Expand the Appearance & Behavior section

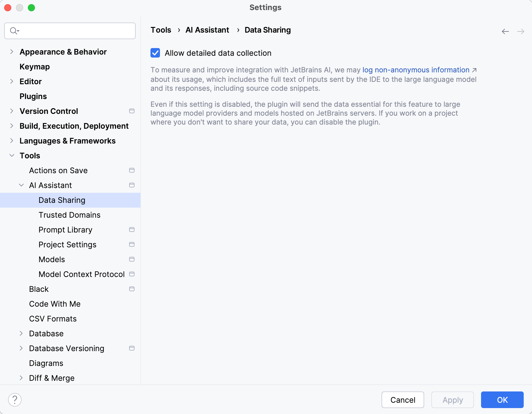tap(12, 52)
